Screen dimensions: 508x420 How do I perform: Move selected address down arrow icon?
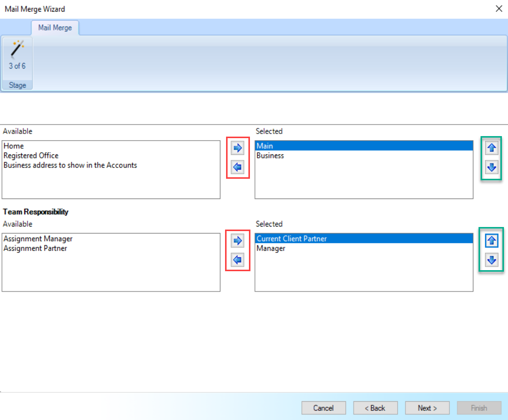(491, 167)
